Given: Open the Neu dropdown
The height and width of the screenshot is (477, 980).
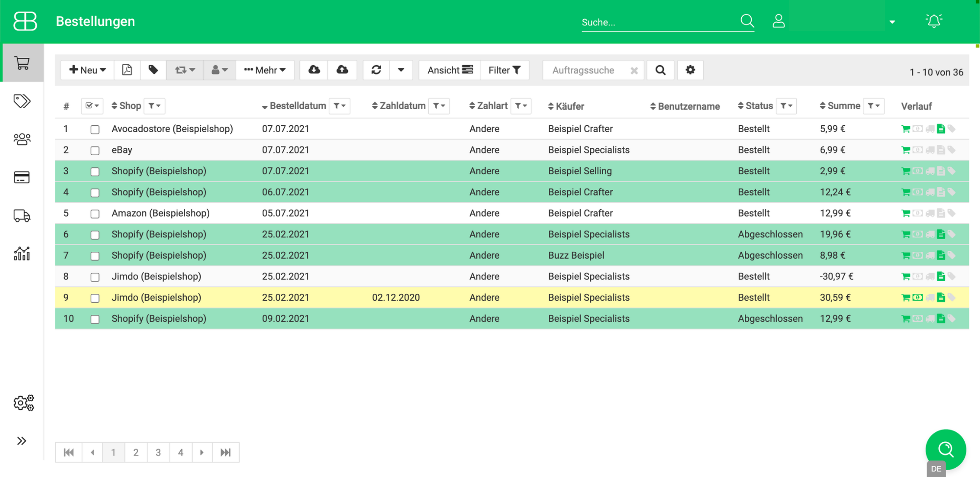Looking at the screenshot, I should [87, 70].
